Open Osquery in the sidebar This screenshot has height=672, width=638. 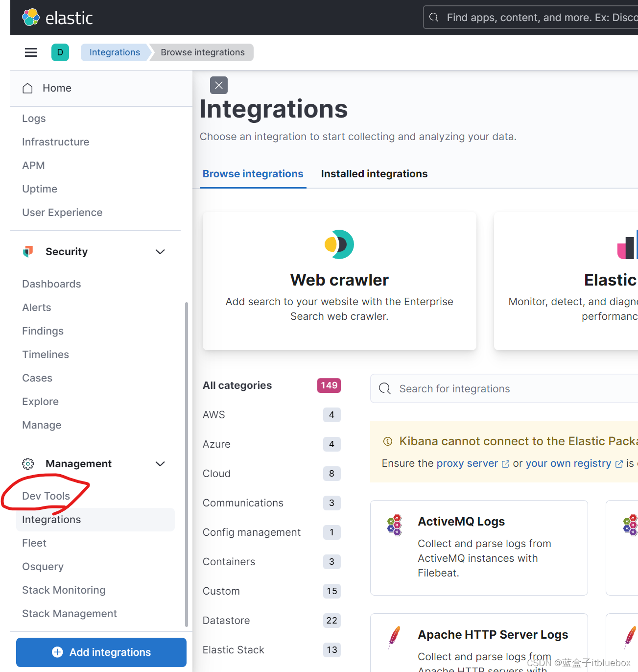click(x=43, y=567)
